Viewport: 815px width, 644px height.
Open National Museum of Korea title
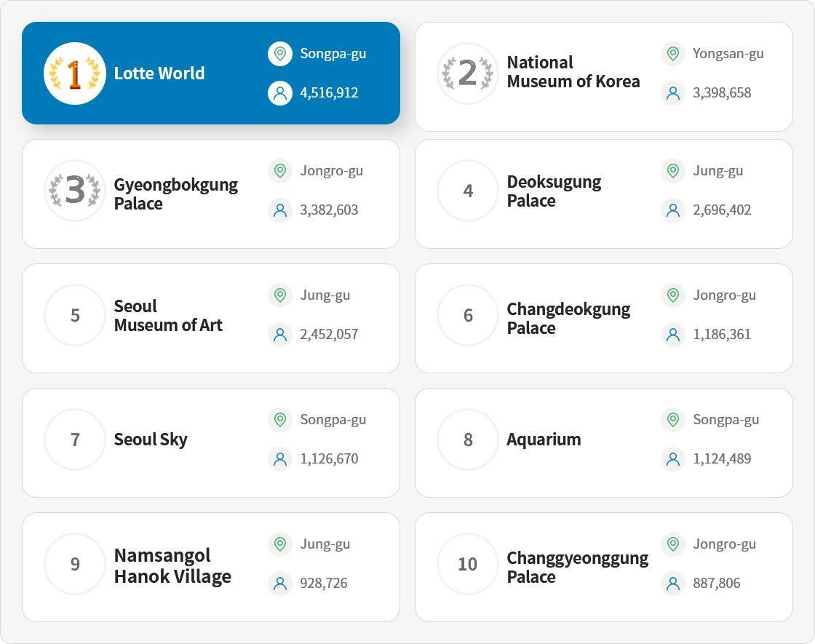coord(573,72)
